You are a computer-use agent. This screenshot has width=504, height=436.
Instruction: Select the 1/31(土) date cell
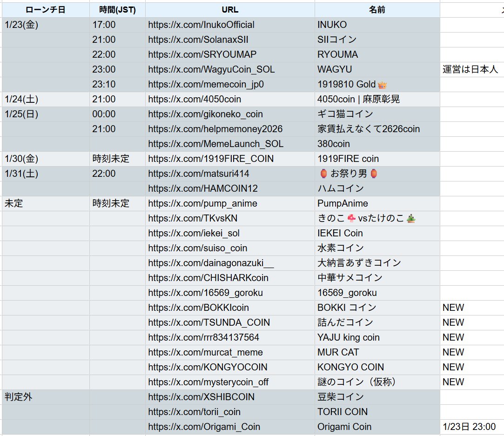(46, 174)
